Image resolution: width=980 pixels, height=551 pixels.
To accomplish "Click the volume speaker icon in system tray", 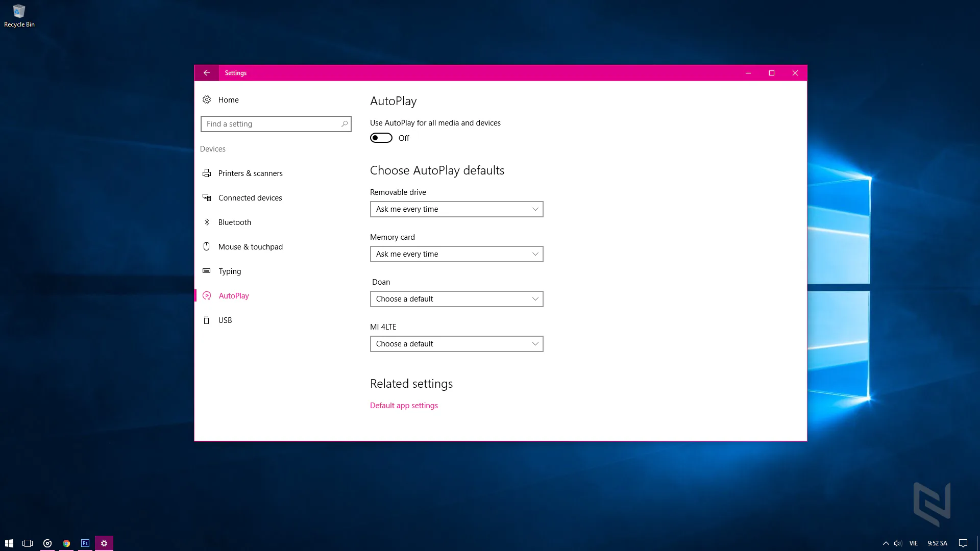I will click(x=898, y=543).
